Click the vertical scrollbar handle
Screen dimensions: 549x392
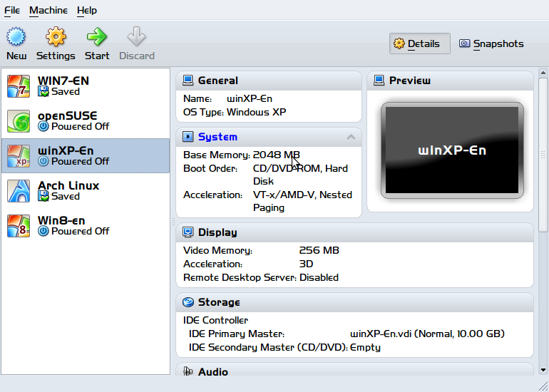pyautogui.click(x=543, y=155)
